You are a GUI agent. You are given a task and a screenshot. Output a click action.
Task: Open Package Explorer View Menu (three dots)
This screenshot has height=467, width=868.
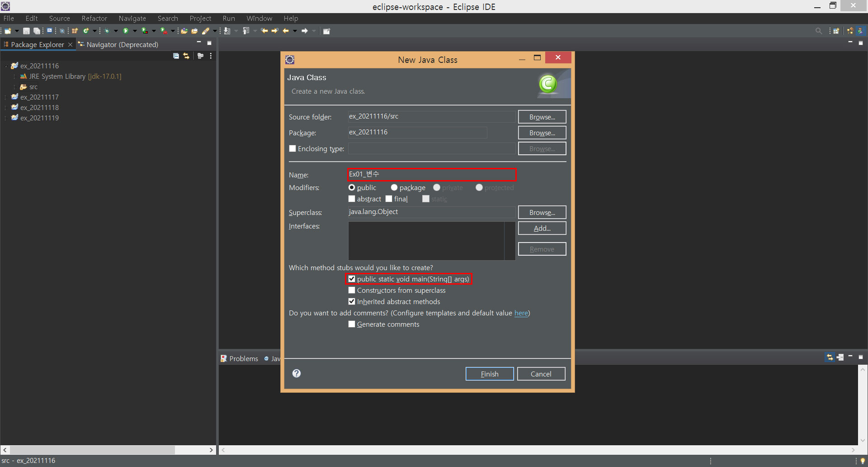click(x=211, y=56)
